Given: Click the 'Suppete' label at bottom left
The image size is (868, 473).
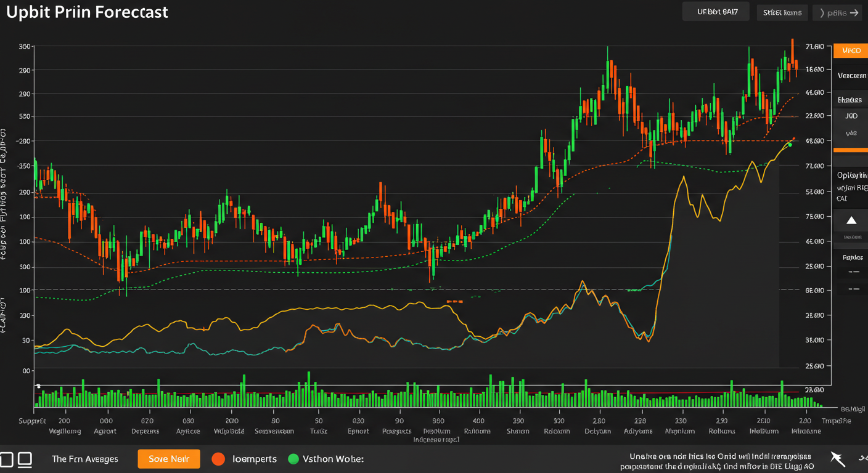Looking at the screenshot, I should (x=33, y=421).
